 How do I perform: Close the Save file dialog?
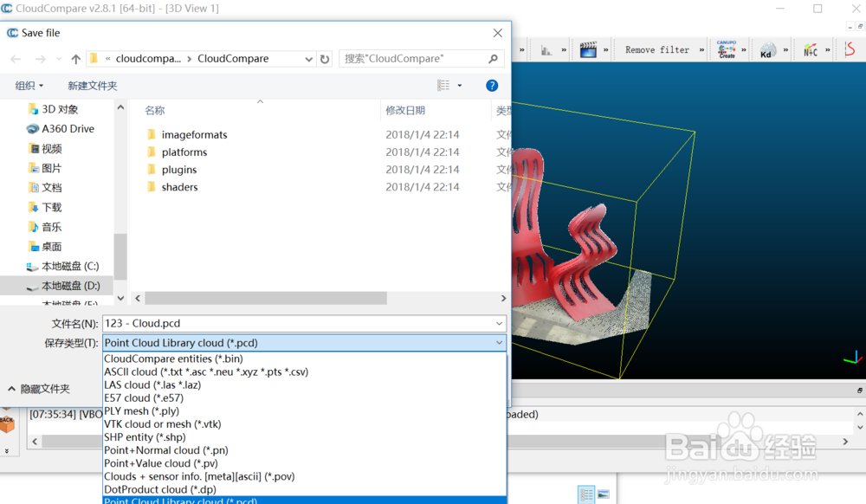tap(498, 33)
